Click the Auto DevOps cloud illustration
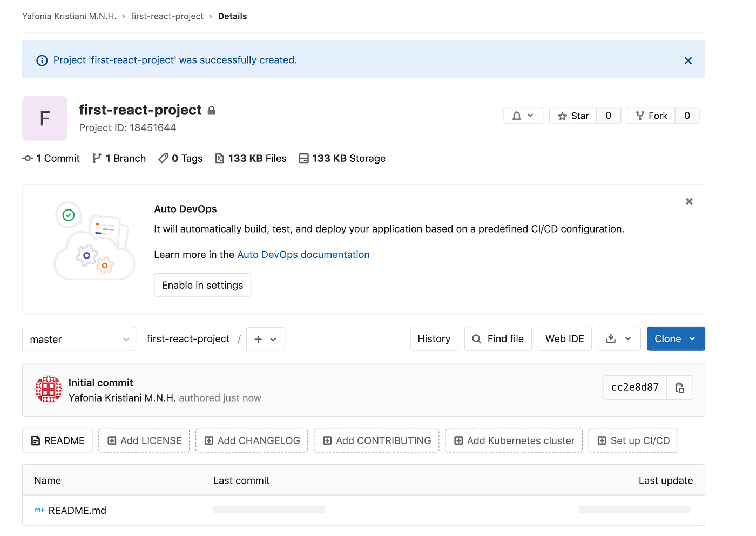Viewport: 756px width, 536px height. (94, 241)
